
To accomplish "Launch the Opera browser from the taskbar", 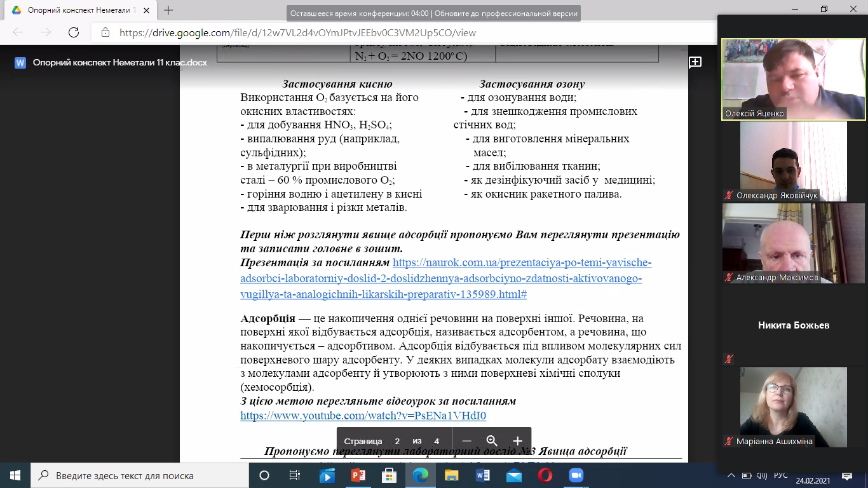I will (x=545, y=475).
